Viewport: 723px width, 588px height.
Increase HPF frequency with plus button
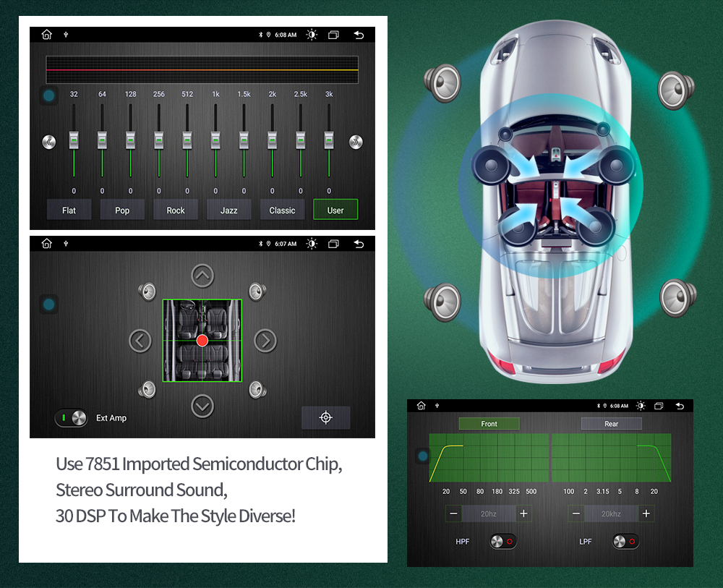(523, 514)
